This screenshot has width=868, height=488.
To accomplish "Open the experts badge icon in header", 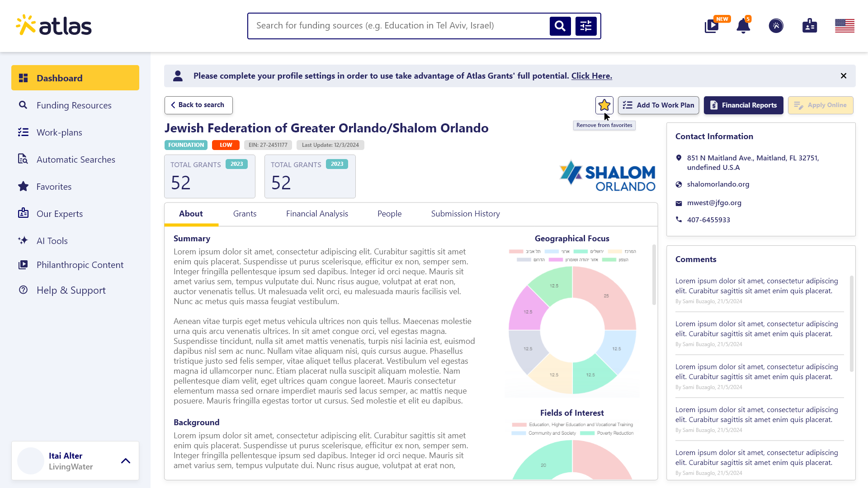I will tap(810, 26).
